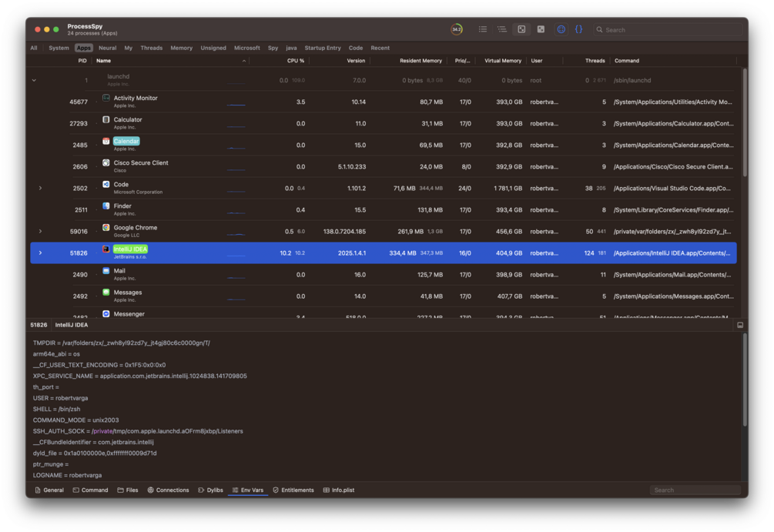Select the outlined expand-window toolbar icon
The height and width of the screenshot is (532, 774).
521,29
